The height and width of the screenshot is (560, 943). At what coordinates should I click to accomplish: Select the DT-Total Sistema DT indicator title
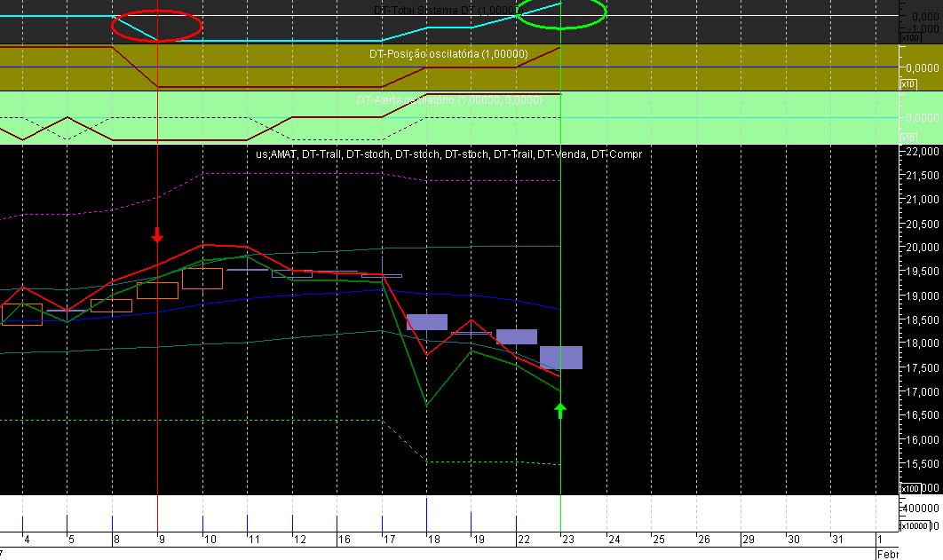[x=447, y=11]
